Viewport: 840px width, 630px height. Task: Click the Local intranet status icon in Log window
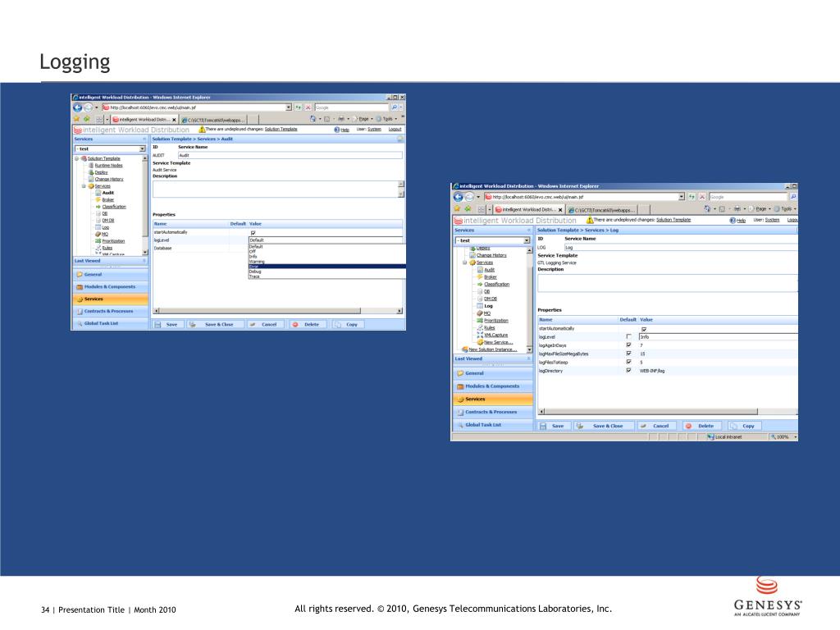(x=711, y=437)
